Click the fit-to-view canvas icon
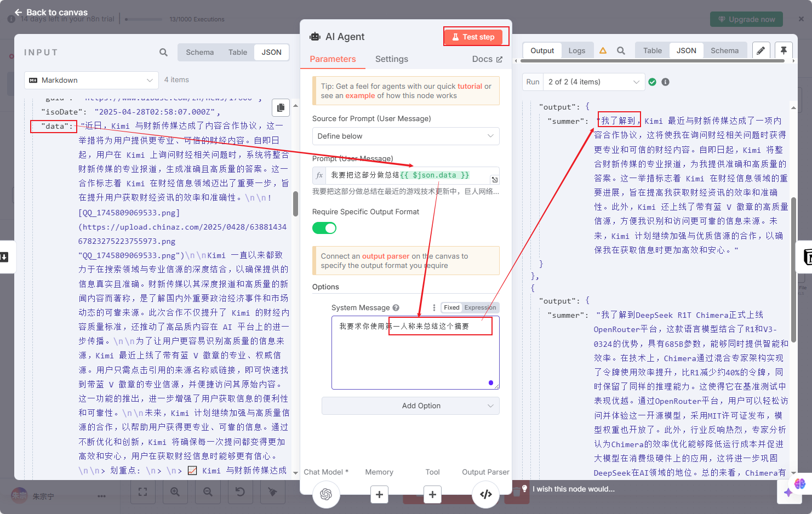This screenshot has height=514, width=812. coord(142,492)
